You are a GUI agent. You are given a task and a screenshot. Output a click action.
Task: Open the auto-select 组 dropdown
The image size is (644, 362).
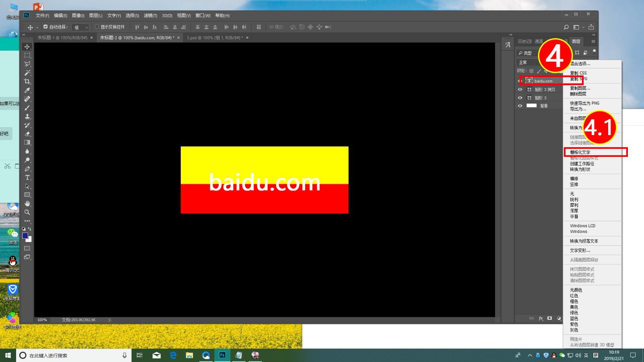[x=80, y=27]
